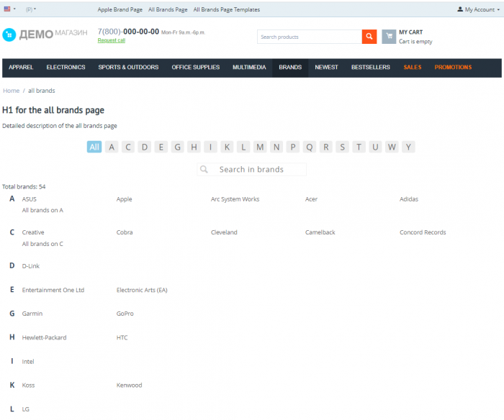This screenshot has height=420, width=504.
Task: Open the Office Supplies menu
Action: click(x=195, y=67)
